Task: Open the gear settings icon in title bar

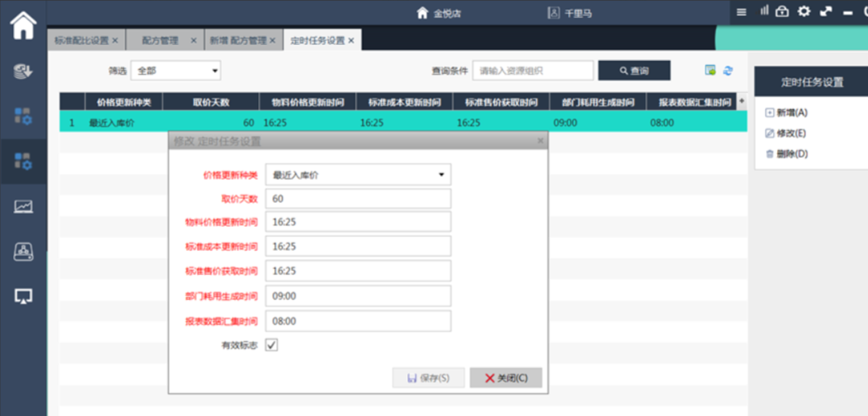Action: click(x=804, y=11)
